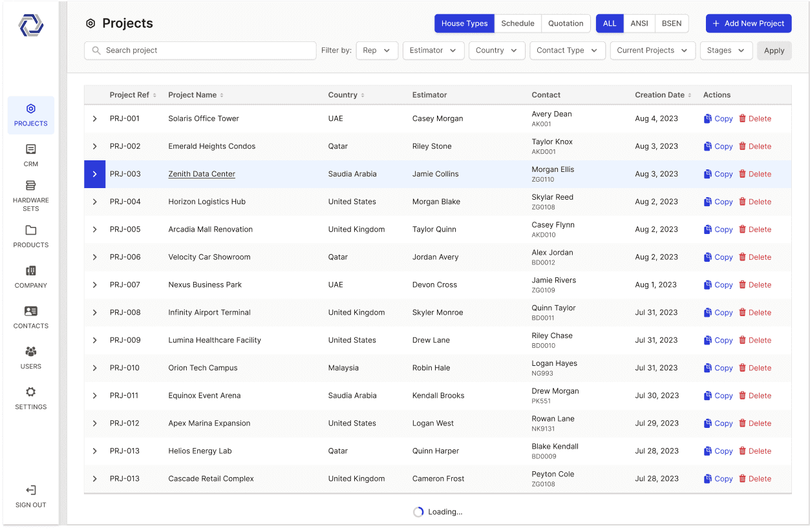Viewport: 810px width, 532px height.
Task: Open the Settings gear in sidebar
Action: 31,392
